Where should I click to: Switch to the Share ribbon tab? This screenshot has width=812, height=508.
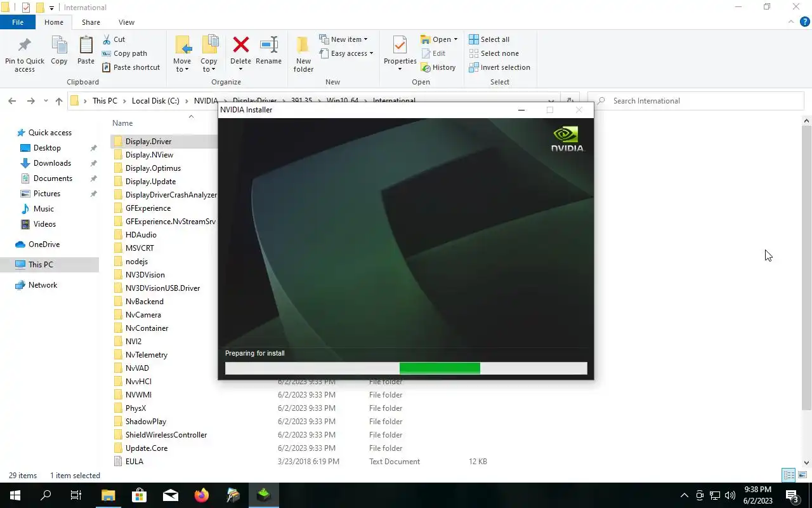point(91,22)
